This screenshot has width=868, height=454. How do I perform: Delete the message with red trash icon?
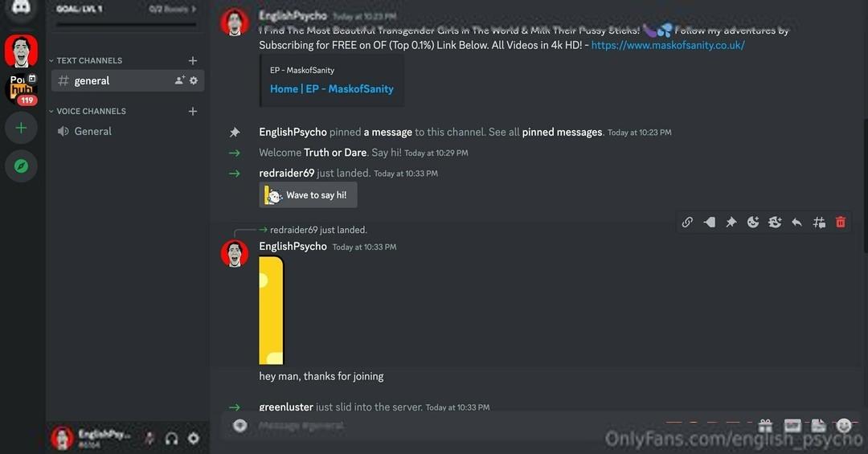click(841, 222)
